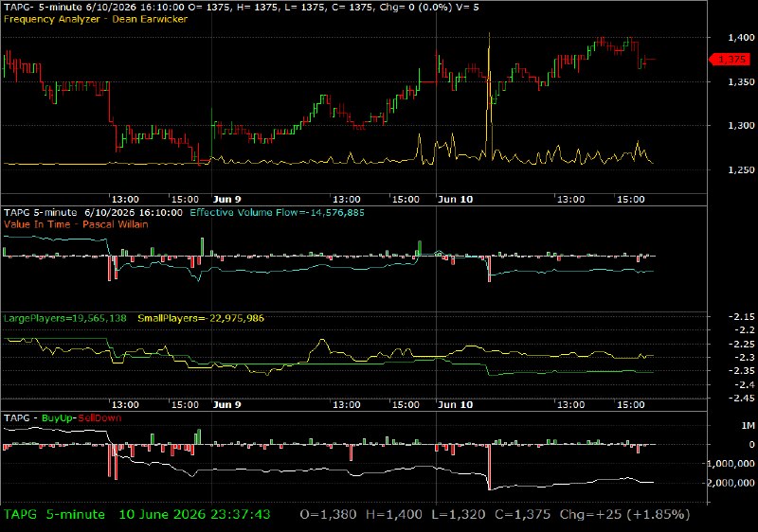Click the 'Value In Time - Pascal Willain' label
Screen dimensions: 758x532
coord(76,224)
